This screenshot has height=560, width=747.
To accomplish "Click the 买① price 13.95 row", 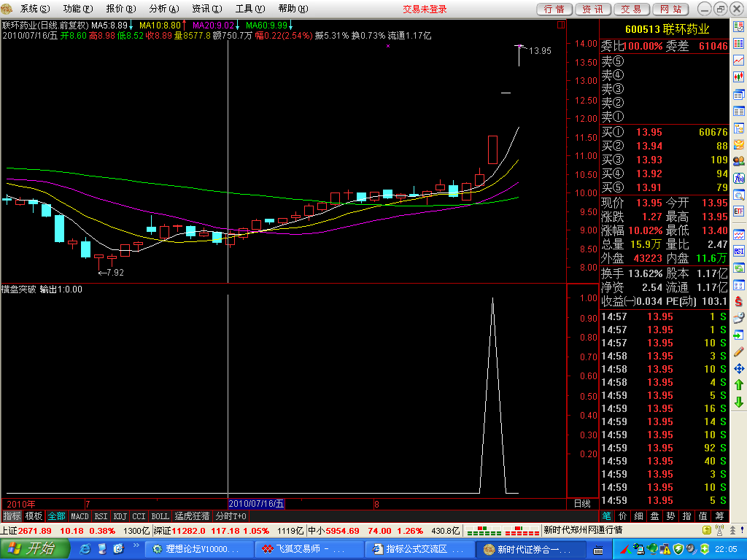I will [664, 132].
